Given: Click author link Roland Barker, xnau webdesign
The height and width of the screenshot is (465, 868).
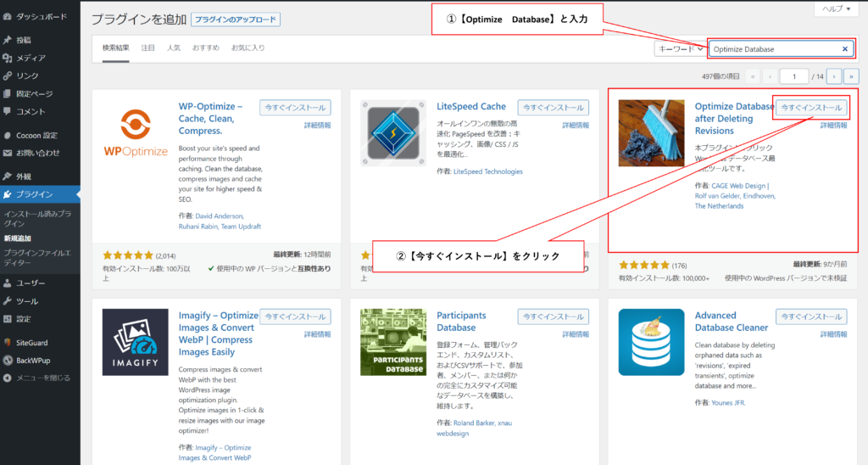Looking at the screenshot, I should (x=474, y=428).
